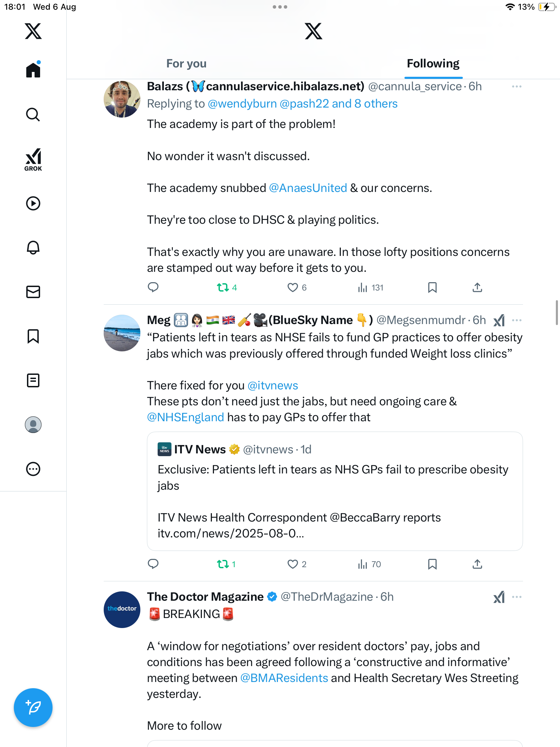560x747 pixels.
Task: Open more options on The Doctor Magazine post
Action: (x=516, y=597)
